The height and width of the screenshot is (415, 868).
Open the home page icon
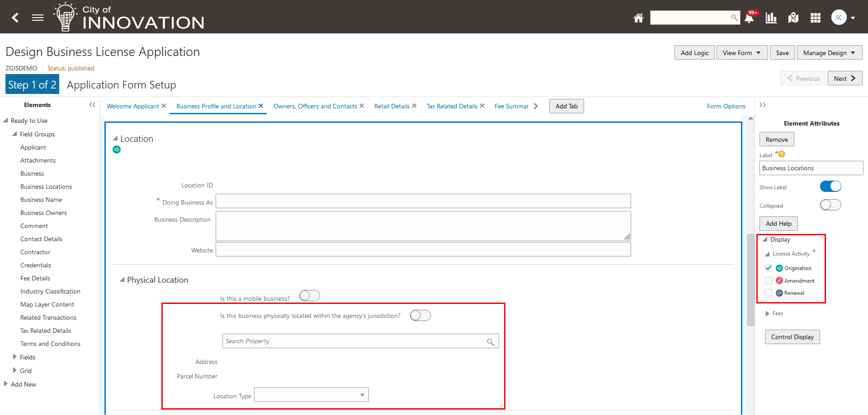click(638, 18)
